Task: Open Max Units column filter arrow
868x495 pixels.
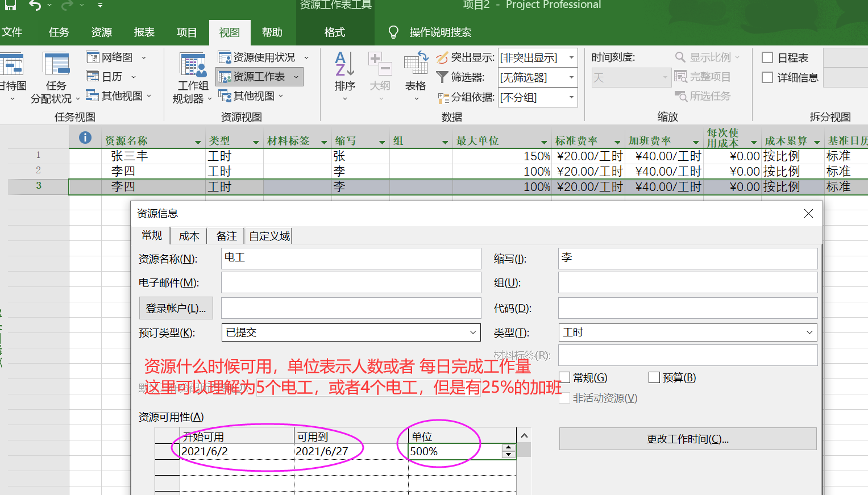Action: tap(544, 142)
